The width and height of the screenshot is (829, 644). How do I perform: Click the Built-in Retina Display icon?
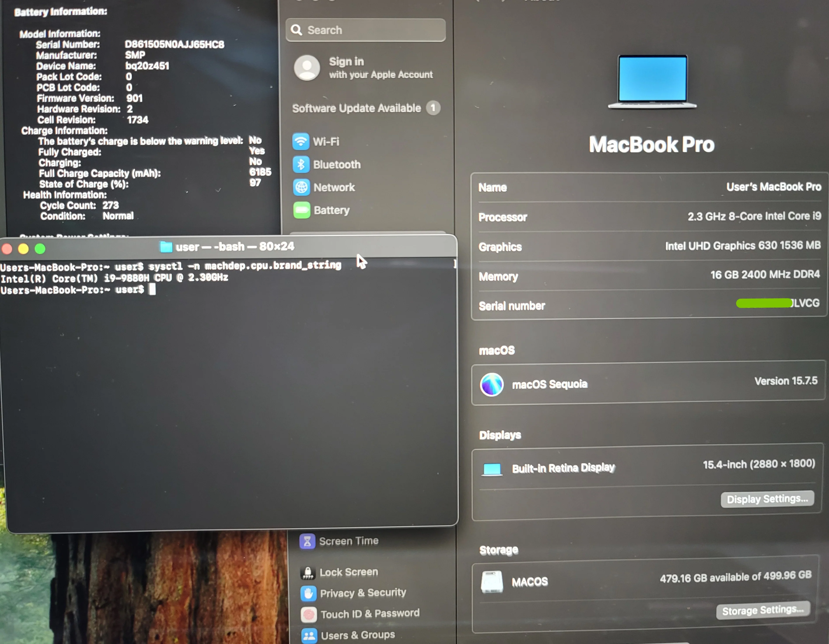492,469
